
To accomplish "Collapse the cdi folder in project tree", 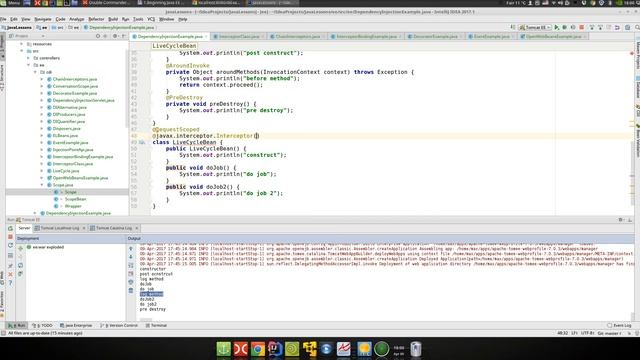I will pos(36,72).
